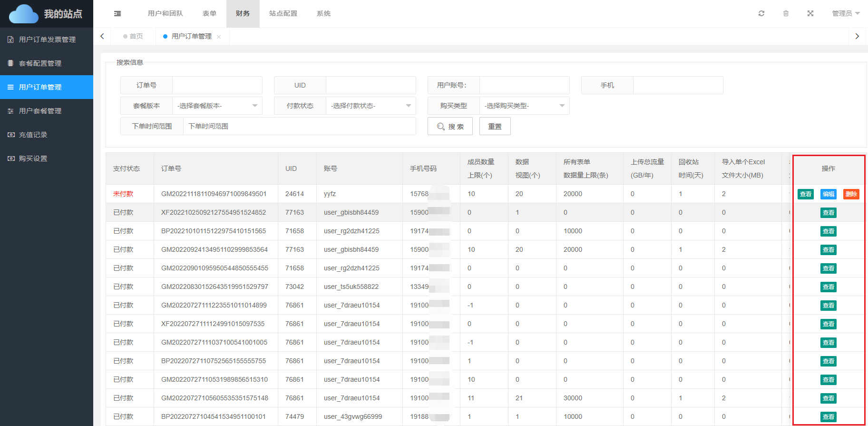Click the sidebar collapse hamburger icon
This screenshot has height=426, width=868.
(x=117, y=14)
